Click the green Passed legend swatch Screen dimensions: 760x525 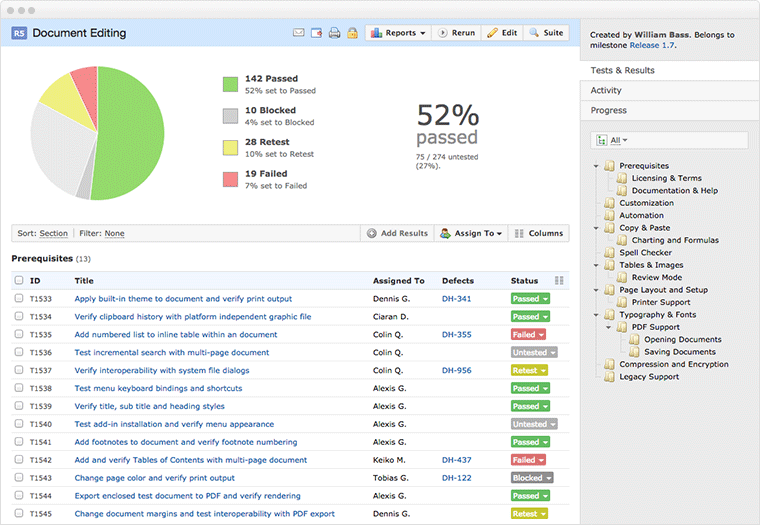(230, 84)
